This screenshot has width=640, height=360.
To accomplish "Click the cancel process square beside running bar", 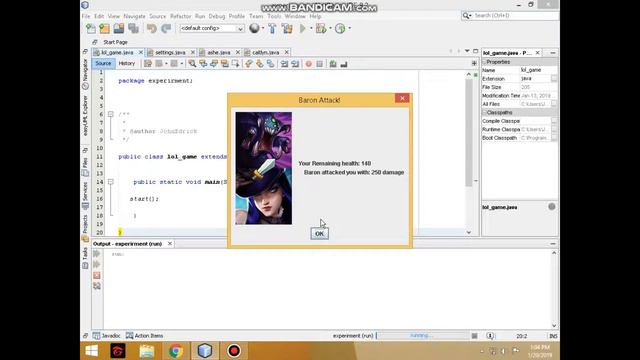I will (x=474, y=336).
